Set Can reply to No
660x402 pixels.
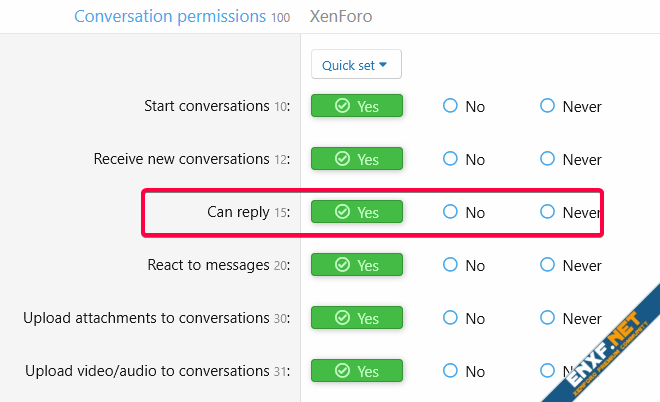[451, 212]
